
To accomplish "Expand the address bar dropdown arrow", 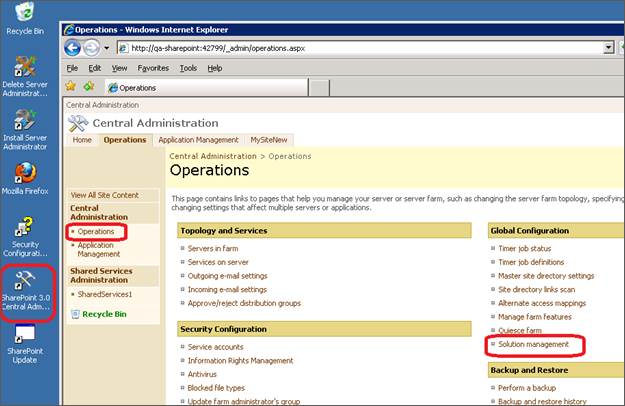I will [608, 47].
